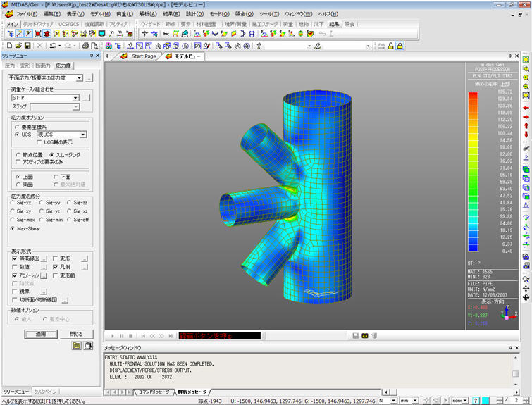Toggle the 等高線図 contour checkbox
This screenshot has height=405, width=532.
click(14, 258)
